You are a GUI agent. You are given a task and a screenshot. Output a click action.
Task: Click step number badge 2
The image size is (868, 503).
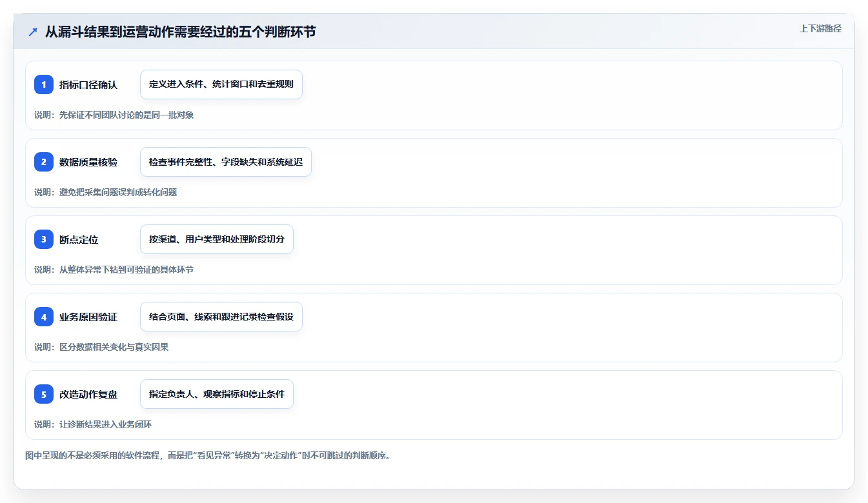(44, 162)
